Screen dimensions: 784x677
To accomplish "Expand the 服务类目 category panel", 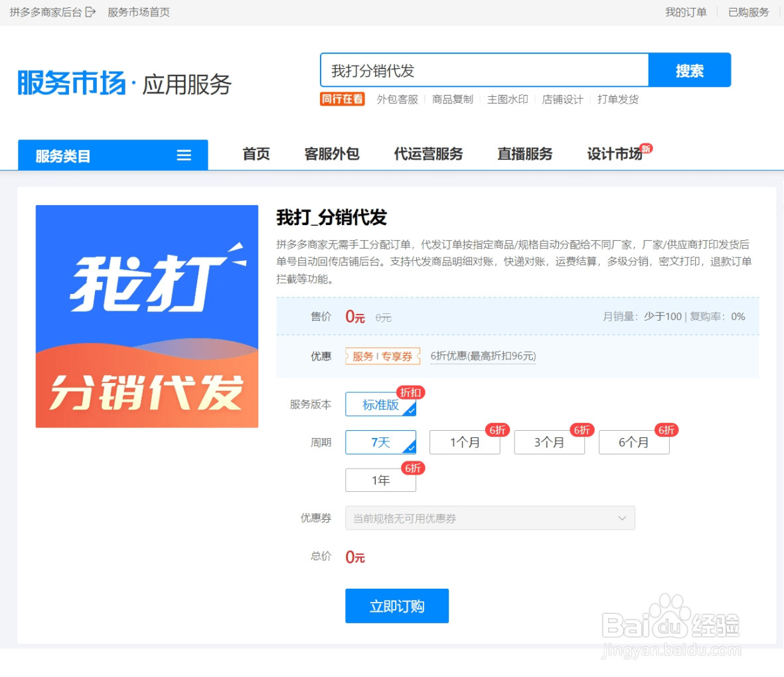I will [113, 155].
